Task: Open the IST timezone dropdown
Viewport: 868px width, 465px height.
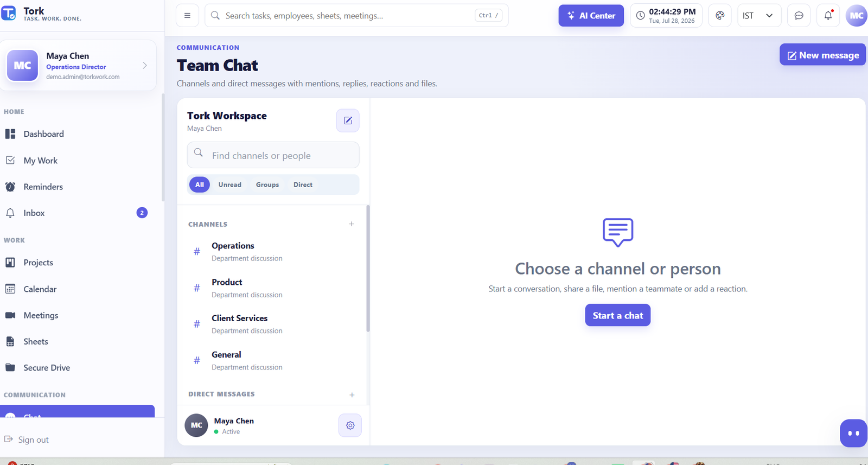Action: (758, 16)
